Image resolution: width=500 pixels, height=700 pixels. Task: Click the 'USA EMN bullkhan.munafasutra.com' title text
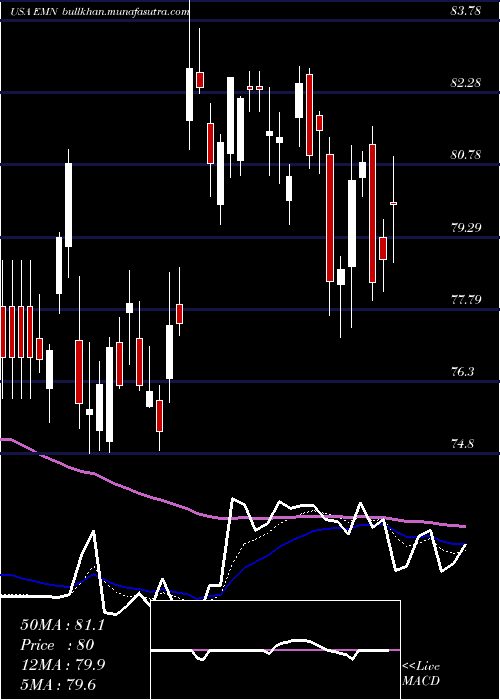pyautogui.click(x=99, y=12)
